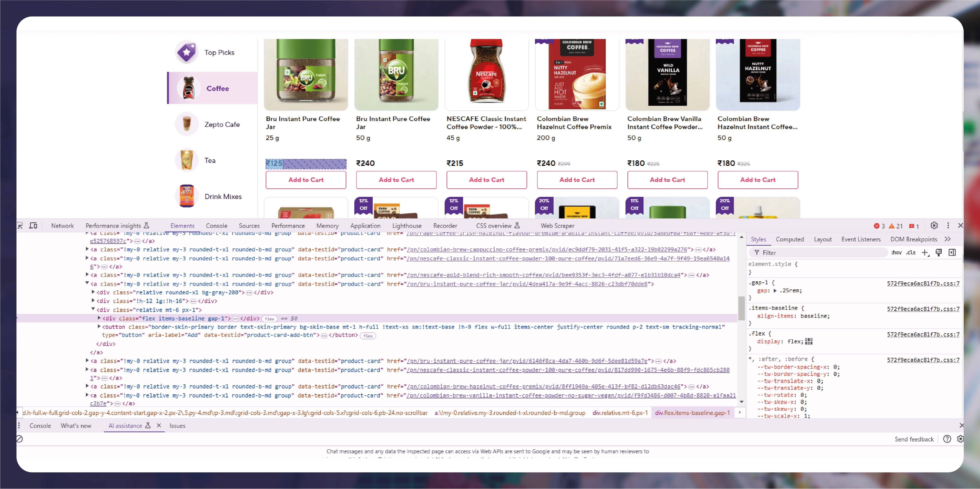Open the Console panel tab

pyautogui.click(x=217, y=226)
